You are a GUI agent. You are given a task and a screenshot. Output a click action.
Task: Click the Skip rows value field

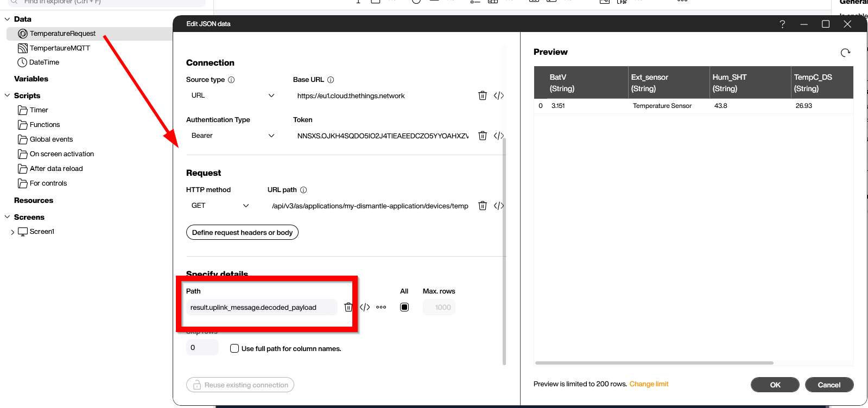[202, 347]
